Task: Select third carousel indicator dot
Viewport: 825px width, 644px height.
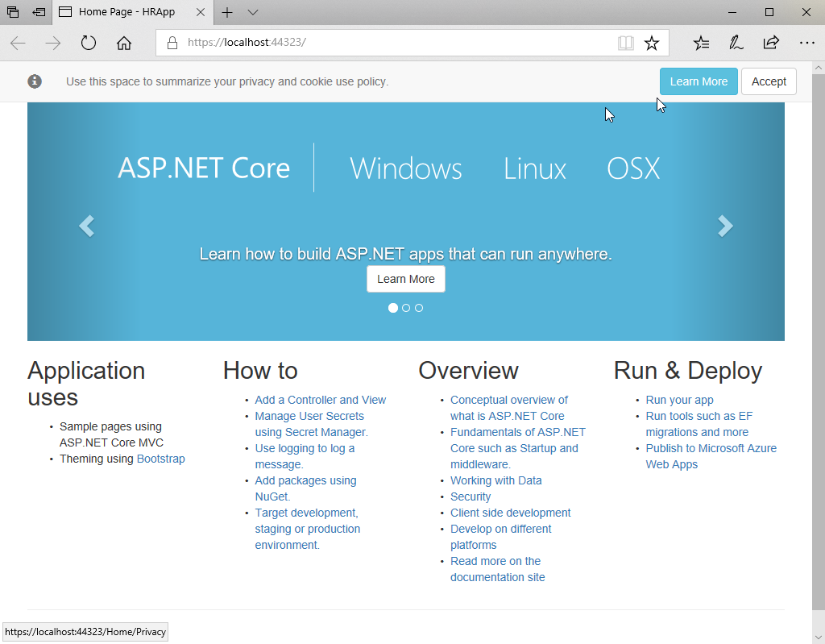Action: (x=419, y=308)
